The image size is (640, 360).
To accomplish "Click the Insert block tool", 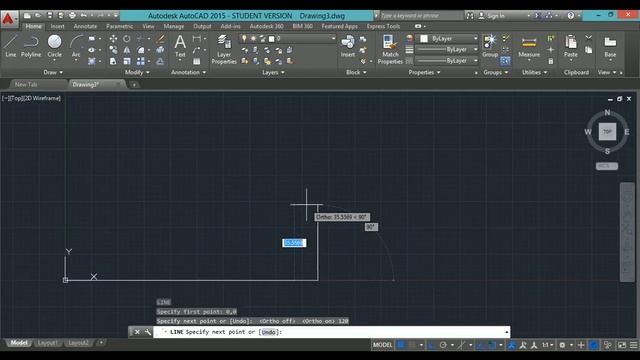I will (348, 46).
